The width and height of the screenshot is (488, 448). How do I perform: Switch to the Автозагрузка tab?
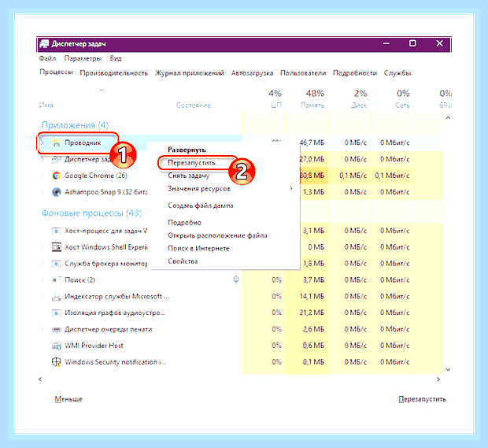point(252,73)
